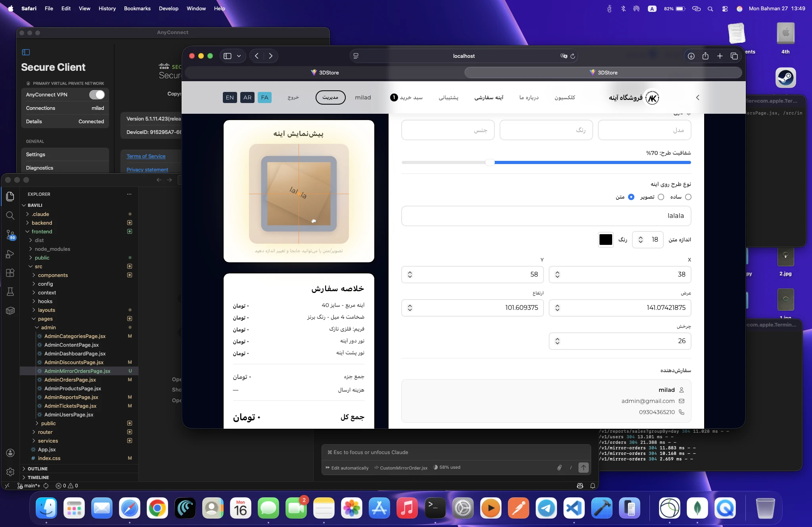The height and width of the screenshot is (527, 812).
Task: Open Safari tab overview icon
Action: click(734, 56)
